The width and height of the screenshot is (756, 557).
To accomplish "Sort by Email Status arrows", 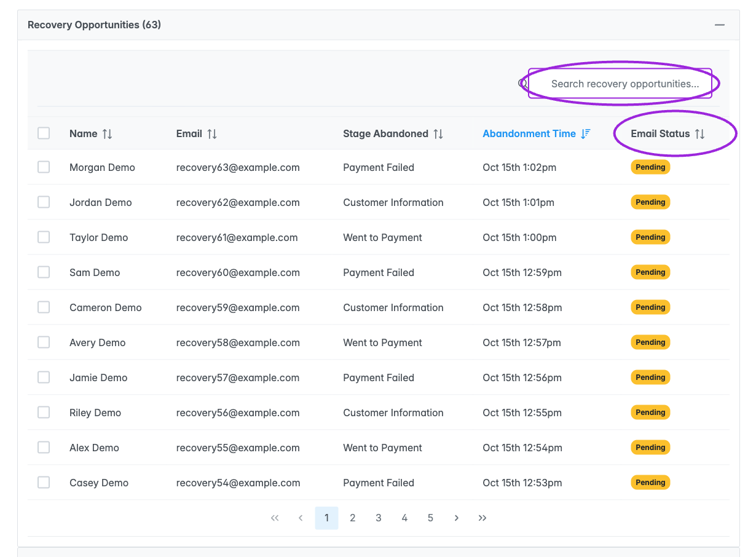I will 700,134.
